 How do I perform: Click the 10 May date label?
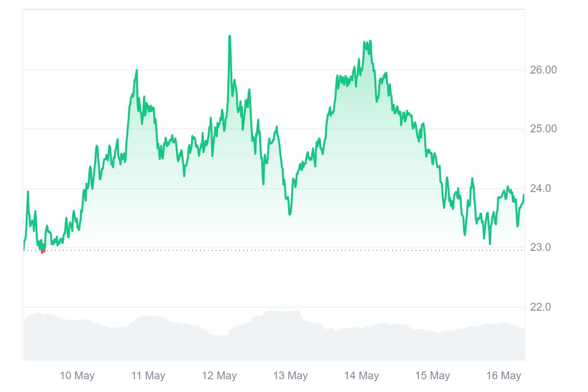(77, 376)
